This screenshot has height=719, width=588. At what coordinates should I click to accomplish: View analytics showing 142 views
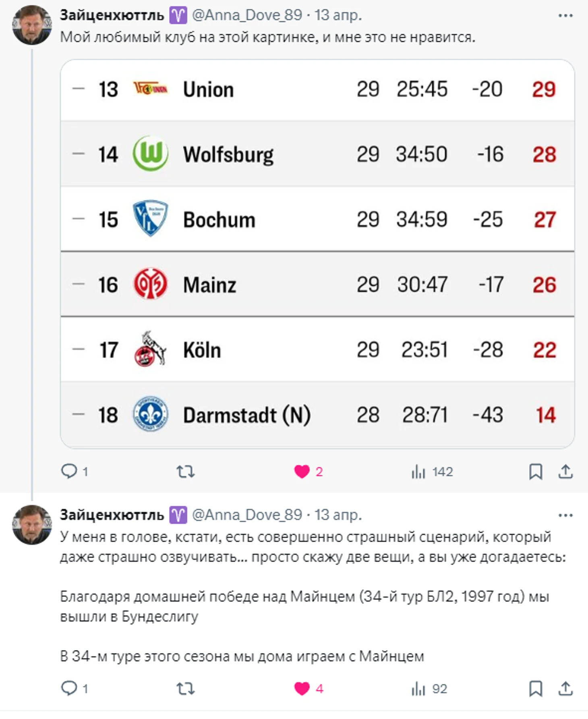[432, 471]
